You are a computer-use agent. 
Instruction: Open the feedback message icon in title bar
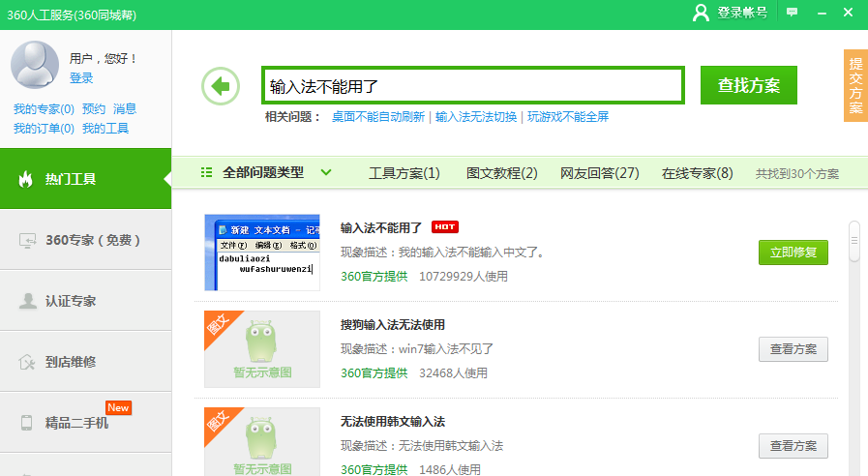pyautogui.click(x=793, y=13)
